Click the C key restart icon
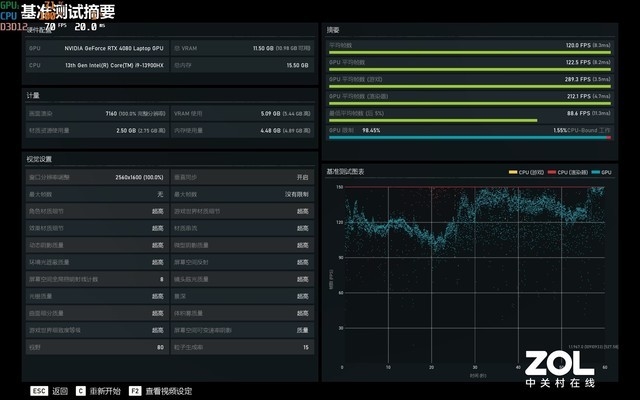The width and height of the screenshot is (640, 400). (x=80, y=391)
